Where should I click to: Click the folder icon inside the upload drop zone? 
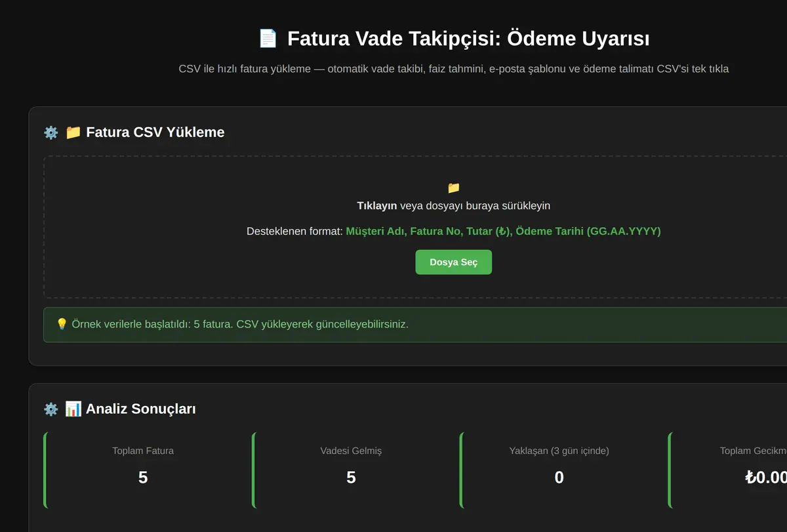[x=454, y=188]
